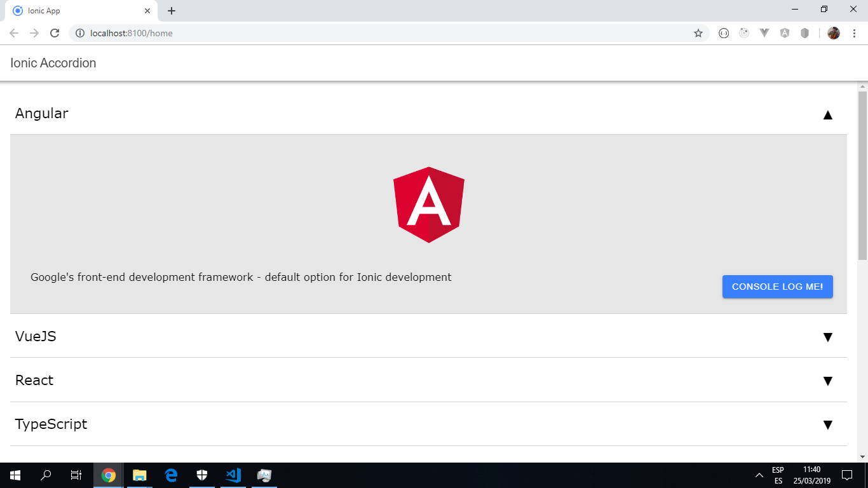Screen dimensions: 868x488
Task: Open the Windows Start menu
Action: coord(15,475)
